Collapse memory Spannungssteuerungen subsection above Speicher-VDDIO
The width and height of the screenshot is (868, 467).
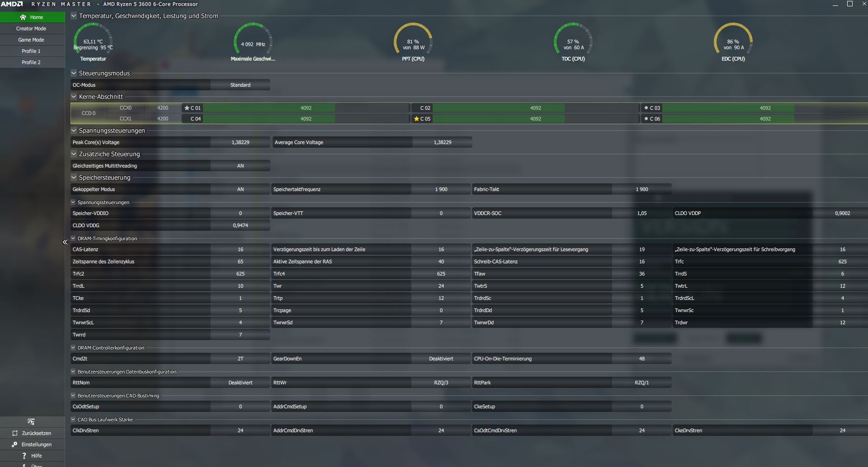click(73, 202)
